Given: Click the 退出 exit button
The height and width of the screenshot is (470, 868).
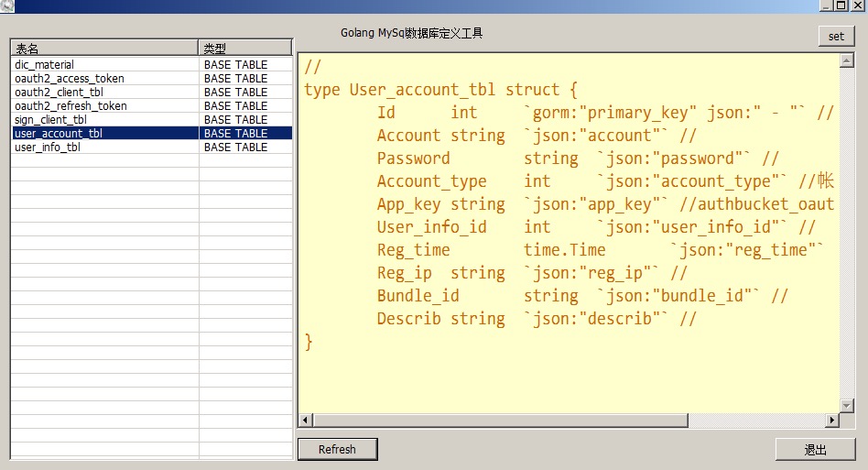Looking at the screenshot, I should coord(815,450).
